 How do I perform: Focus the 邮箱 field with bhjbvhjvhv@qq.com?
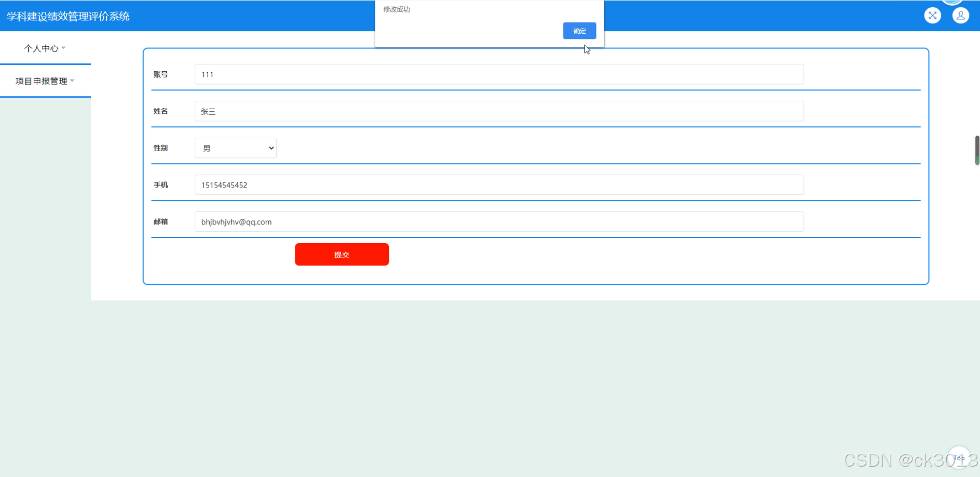pyautogui.click(x=499, y=222)
